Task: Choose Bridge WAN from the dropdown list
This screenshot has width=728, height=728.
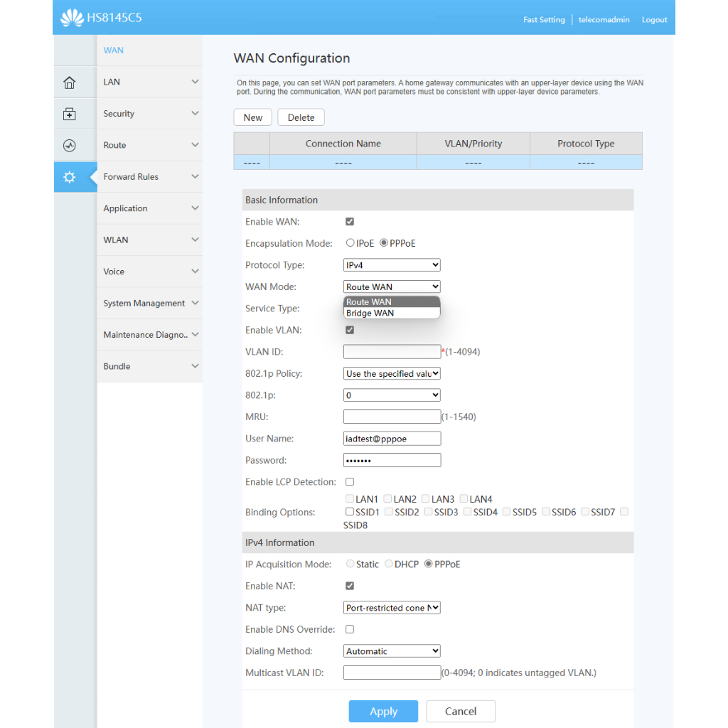Action: point(370,314)
